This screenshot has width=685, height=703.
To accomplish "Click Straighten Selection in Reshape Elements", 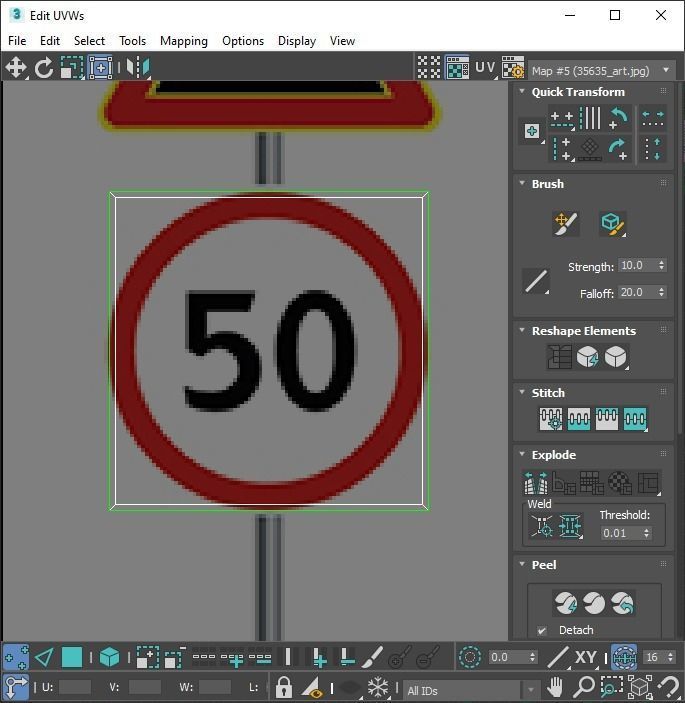I will 559,357.
